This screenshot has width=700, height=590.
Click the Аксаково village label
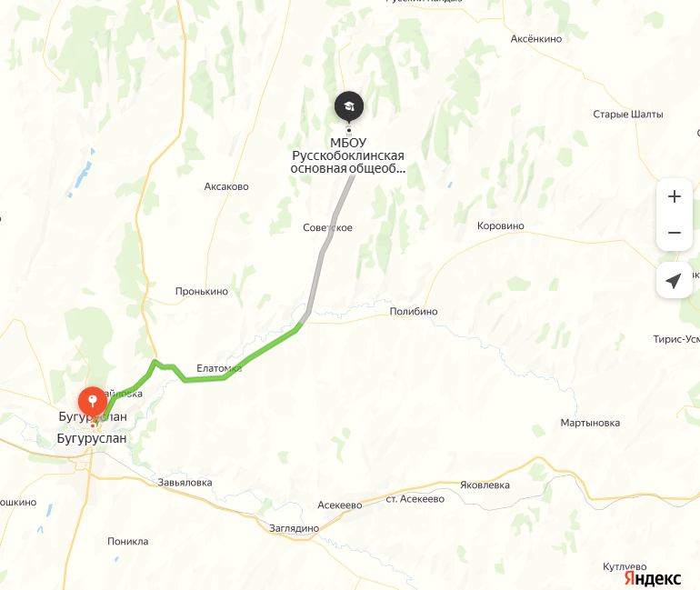point(226,186)
